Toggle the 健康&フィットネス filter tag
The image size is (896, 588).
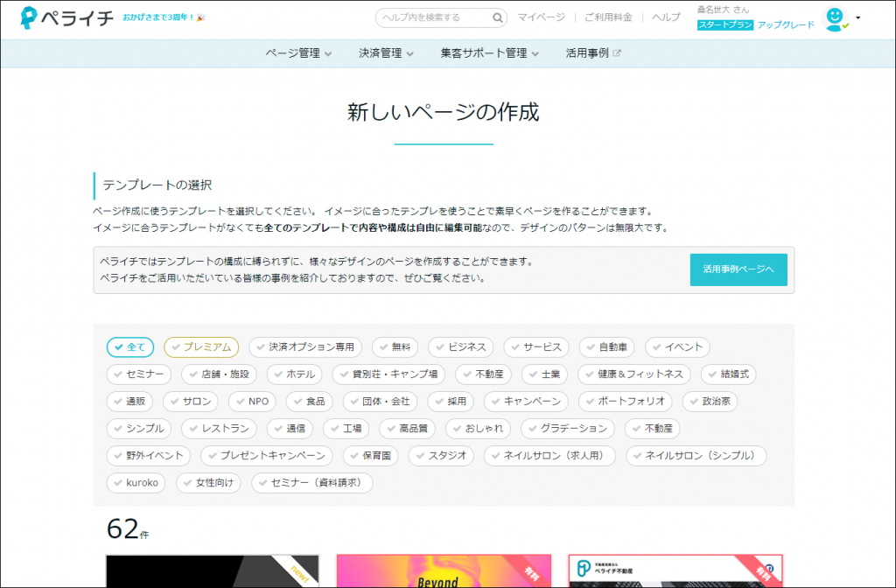(634, 374)
